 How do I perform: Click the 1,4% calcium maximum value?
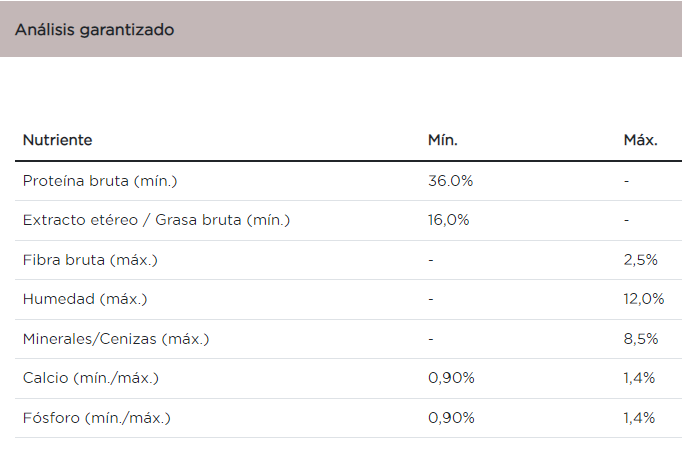pyautogui.click(x=639, y=378)
